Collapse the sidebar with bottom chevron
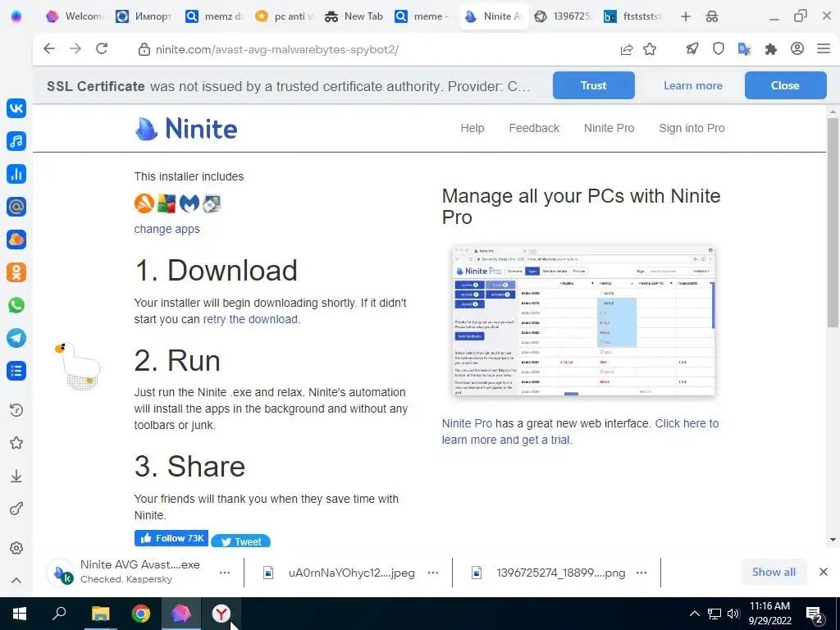Image resolution: width=840 pixels, height=630 pixels. pos(16,580)
